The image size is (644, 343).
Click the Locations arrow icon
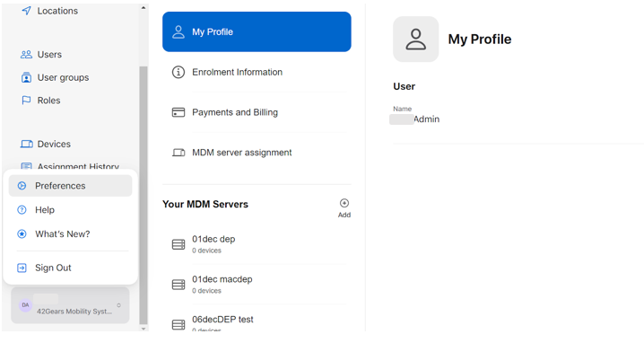pos(26,11)
